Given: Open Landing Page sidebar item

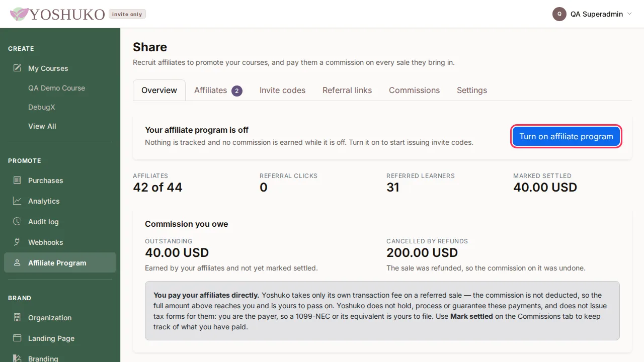Looking at the screenshot, I should tap(60, 338).
